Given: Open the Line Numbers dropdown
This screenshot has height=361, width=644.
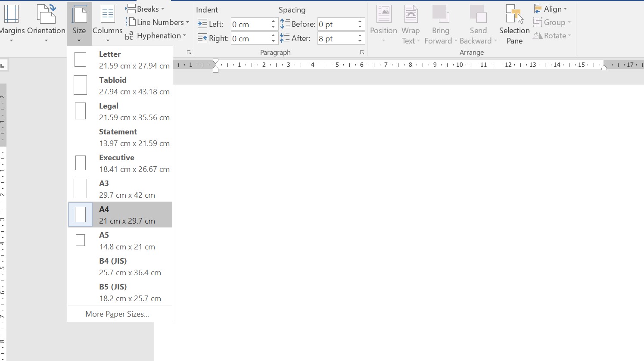Looking at the screenshot, I should 158,22.
